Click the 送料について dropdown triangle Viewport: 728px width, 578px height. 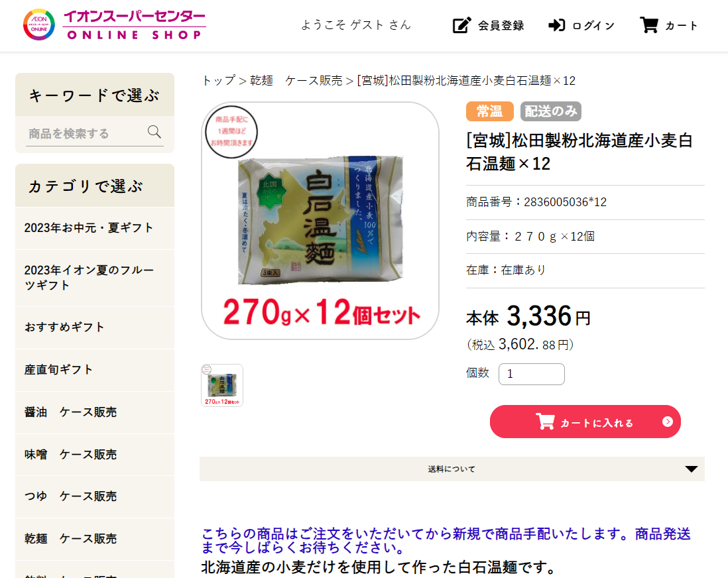[692, 469]
